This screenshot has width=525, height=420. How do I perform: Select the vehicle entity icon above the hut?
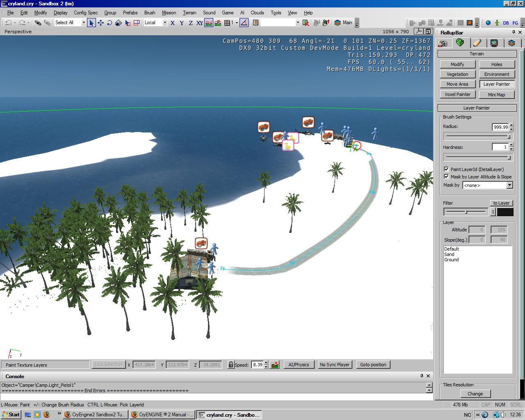point(201,243)
